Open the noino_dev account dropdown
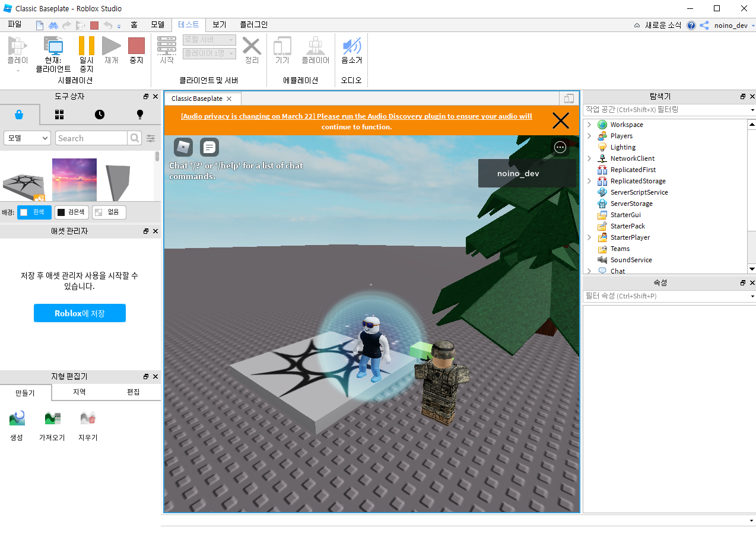This screenshot has width=756, height=537. point(735,26)
